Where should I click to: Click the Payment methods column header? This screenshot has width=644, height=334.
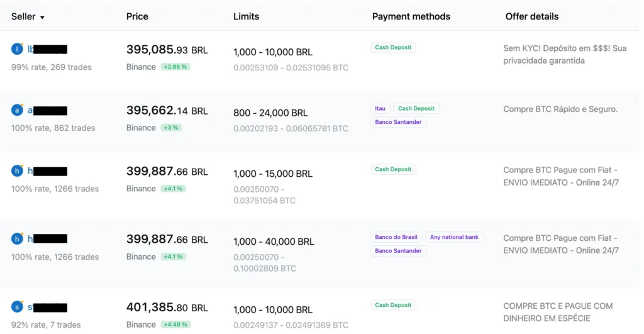pyautogui.click(x=411, y=16)
